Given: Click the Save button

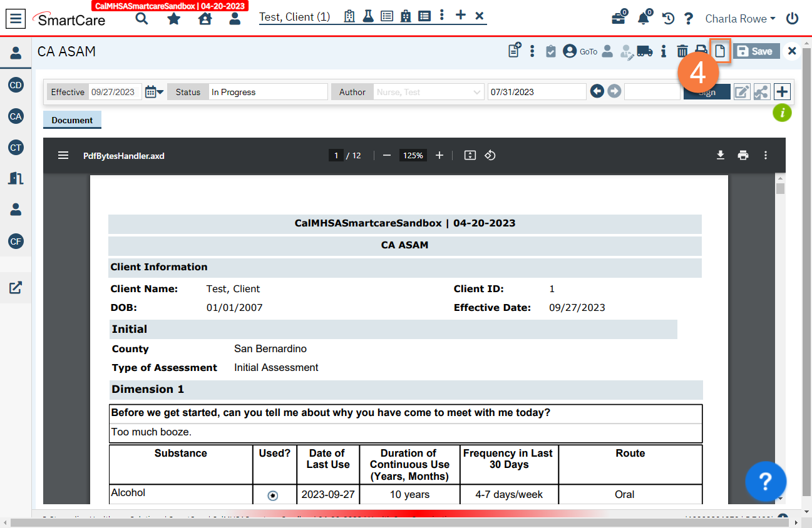Looking at the screenshot, I should tap(756, 51).
